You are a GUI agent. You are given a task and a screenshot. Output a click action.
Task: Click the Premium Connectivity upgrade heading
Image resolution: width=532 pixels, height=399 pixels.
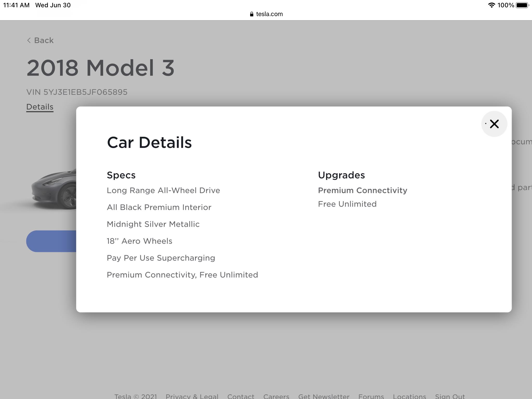362,190
